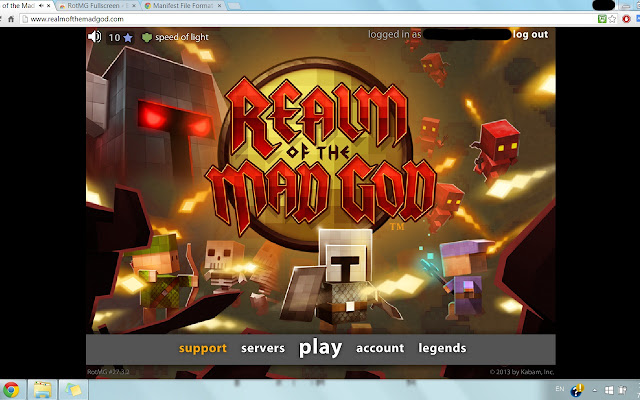Screen dimensions: 640x400
Task: Select the green guild shield icon
Action: [147, 38]
